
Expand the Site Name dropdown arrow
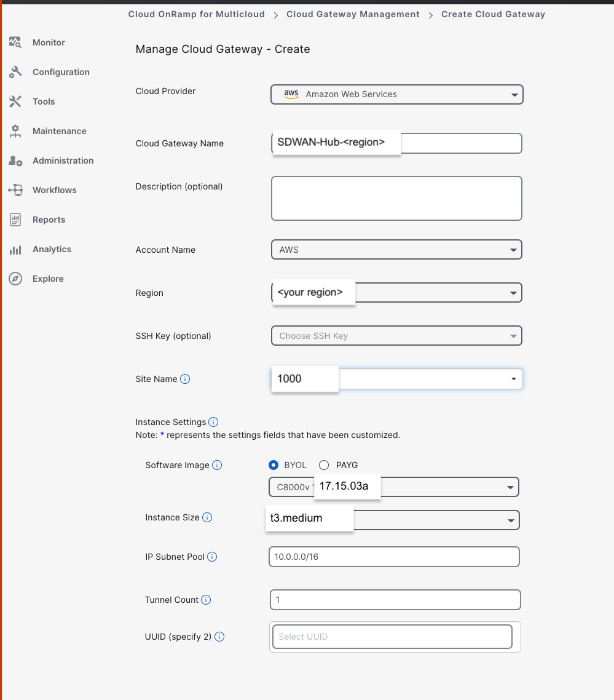(x=514, y=379)
